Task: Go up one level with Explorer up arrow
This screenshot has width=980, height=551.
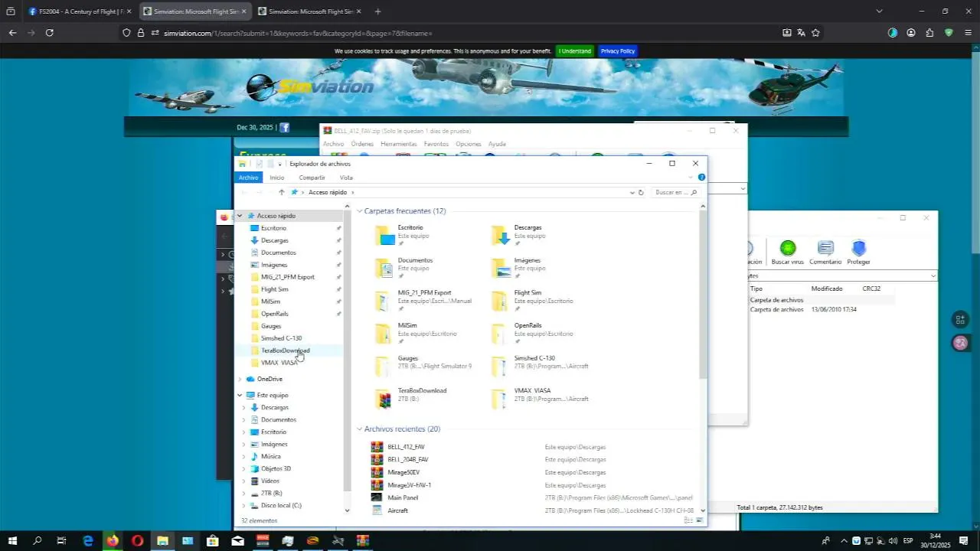Action: 282,192
